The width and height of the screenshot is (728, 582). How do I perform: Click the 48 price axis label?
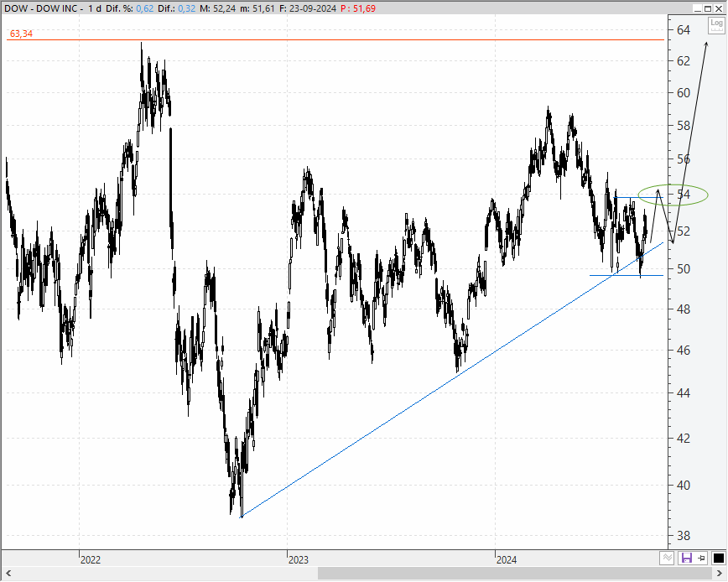pos(684,309)
